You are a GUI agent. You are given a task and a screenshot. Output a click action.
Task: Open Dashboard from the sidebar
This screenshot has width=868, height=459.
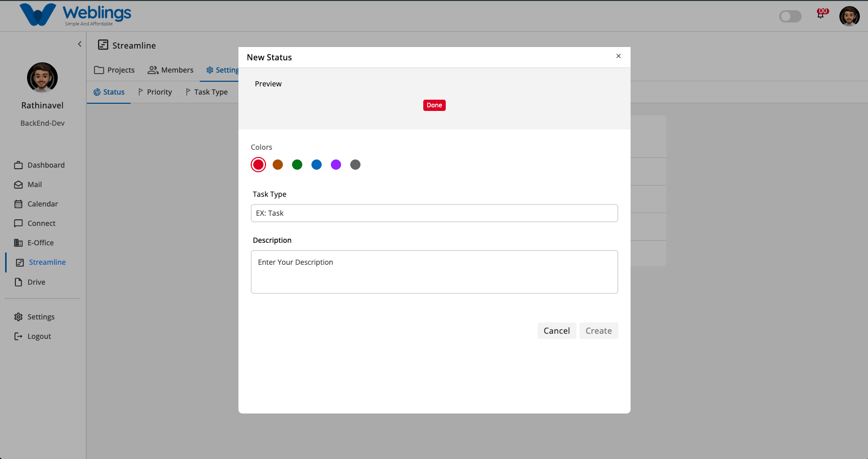pos(40,165)
